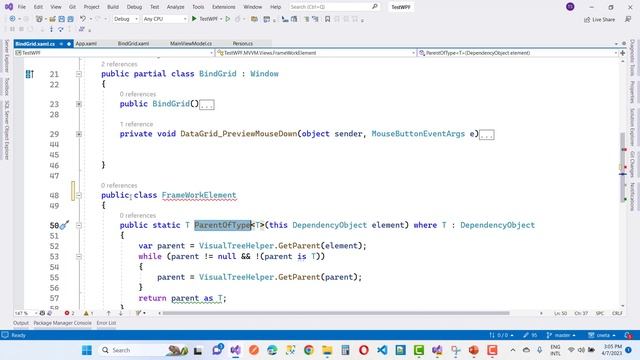Click the Bookmark toolbar icon

tap(327, 19)
